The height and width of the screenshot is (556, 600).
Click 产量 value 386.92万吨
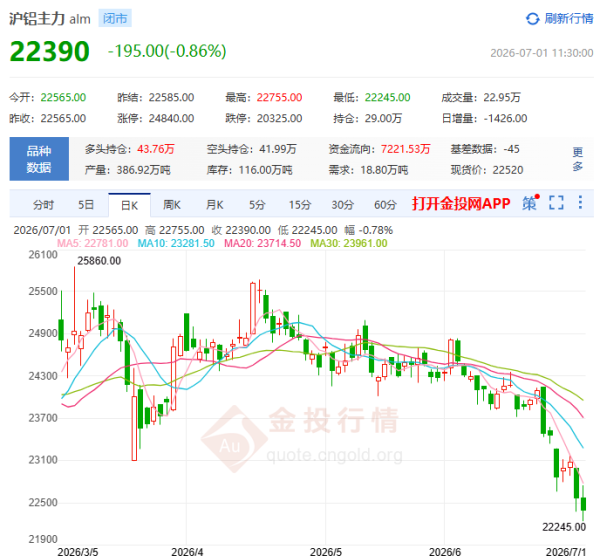143,170
